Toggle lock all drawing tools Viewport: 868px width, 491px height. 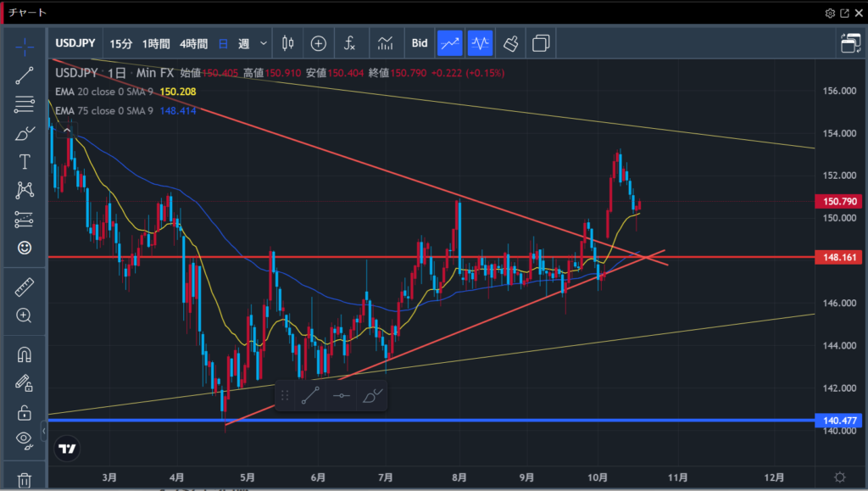[25, 412]
